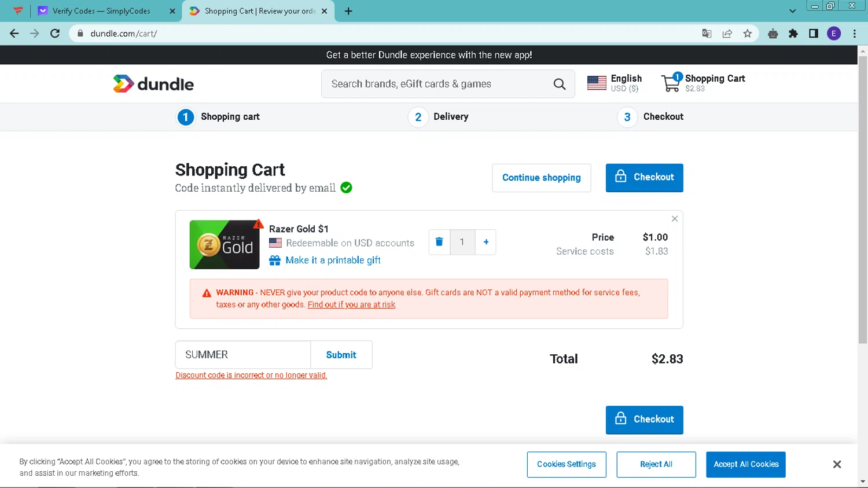Open the browser side panel icon
This screenshot has height=488, width=868.
point(814,34)
